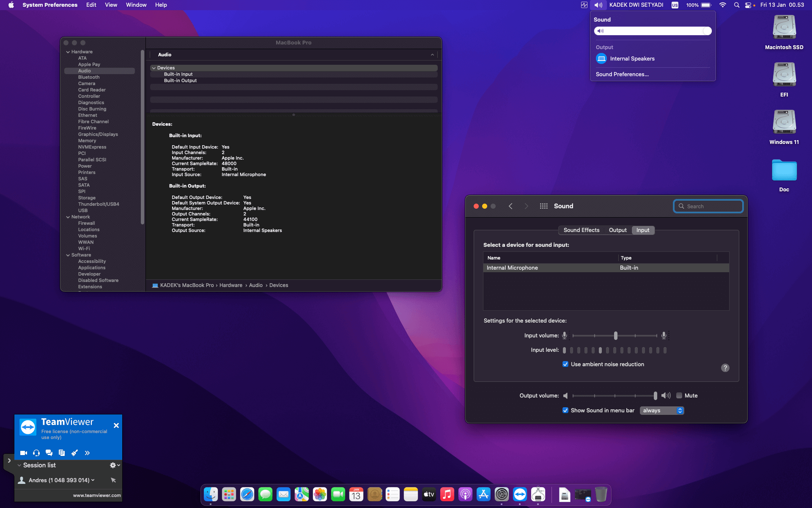Image resolution: width=812 pixels, height=508 pixels.
Task: Collapse the Devices disclosure triangle
Action: pyautogui.click(x=154, y=68)
